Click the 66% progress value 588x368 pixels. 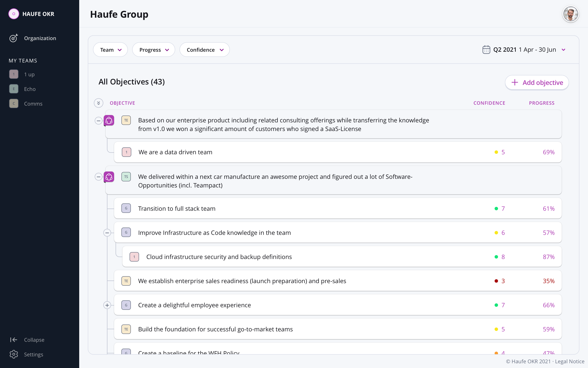[x=549, y=305]
